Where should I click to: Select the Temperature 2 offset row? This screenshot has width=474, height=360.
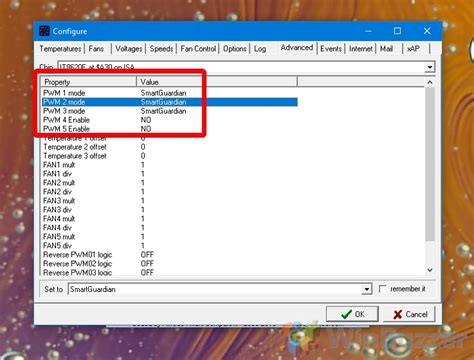[x=170, y=147]
